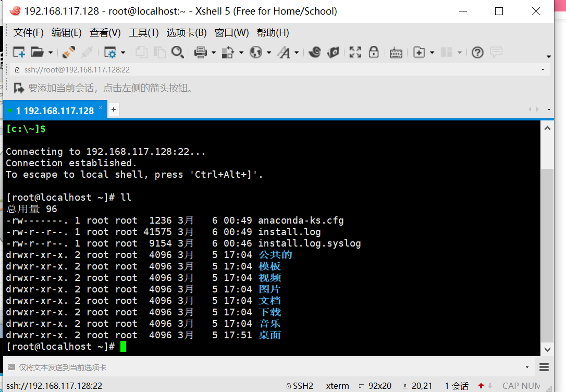Click the 下载 directory name
The width and height of the screenshot is (566, 392).
[x=269, y=312]
